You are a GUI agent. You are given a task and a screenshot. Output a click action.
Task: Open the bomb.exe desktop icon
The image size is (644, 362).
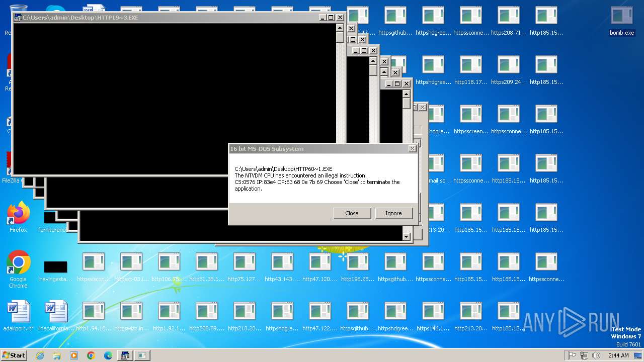click(622, 21)
